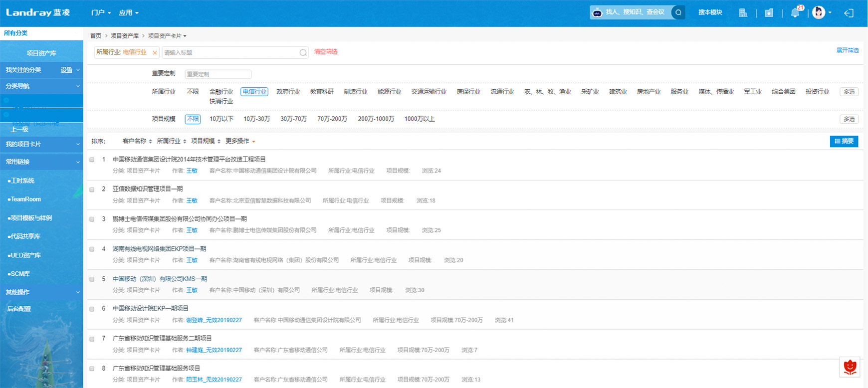Viewport: 868px width, 388px height.
Task: Switch to 摘要 view button
Action: pyautogui.click(x=844, y=141)
